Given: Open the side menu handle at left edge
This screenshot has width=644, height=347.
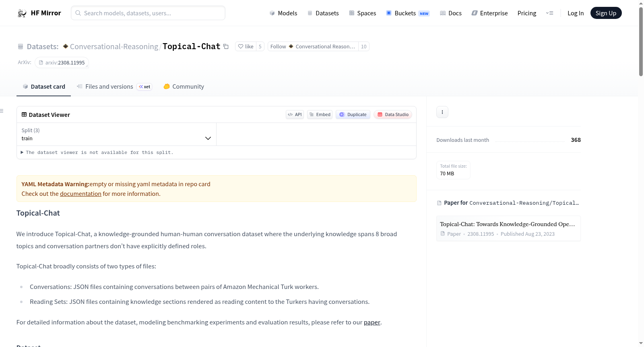Looking at the screenshot, I should pyautogui.click(x=2, y=111).
